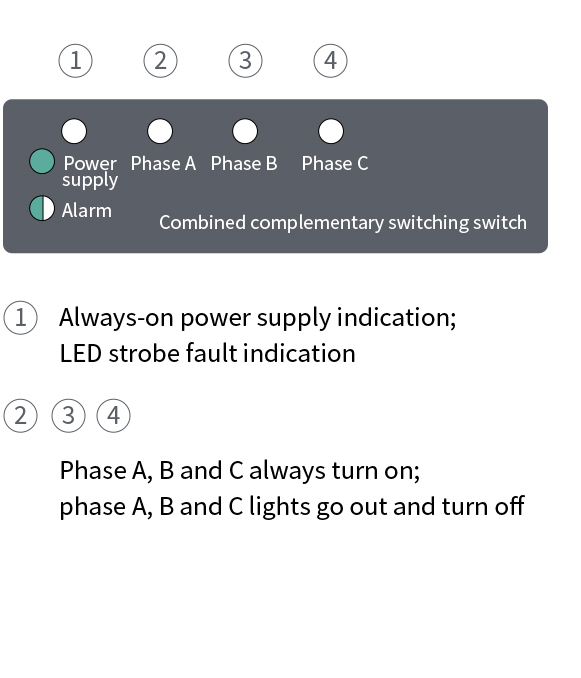Click the Power supply white indicator light
Image resolution: width=581 pixels, height=678 pixels.
click(74, 131)
